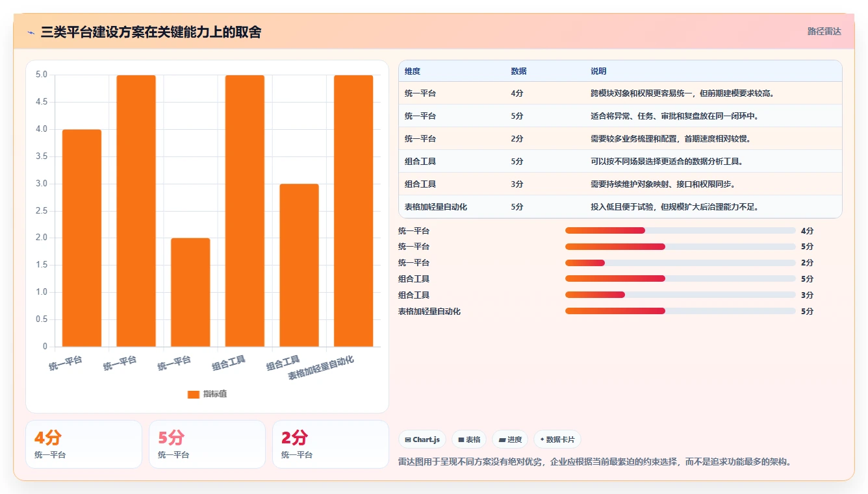Toggle the 指标值 legend orange swatch

pyautogui.click(x=194, y=394)
